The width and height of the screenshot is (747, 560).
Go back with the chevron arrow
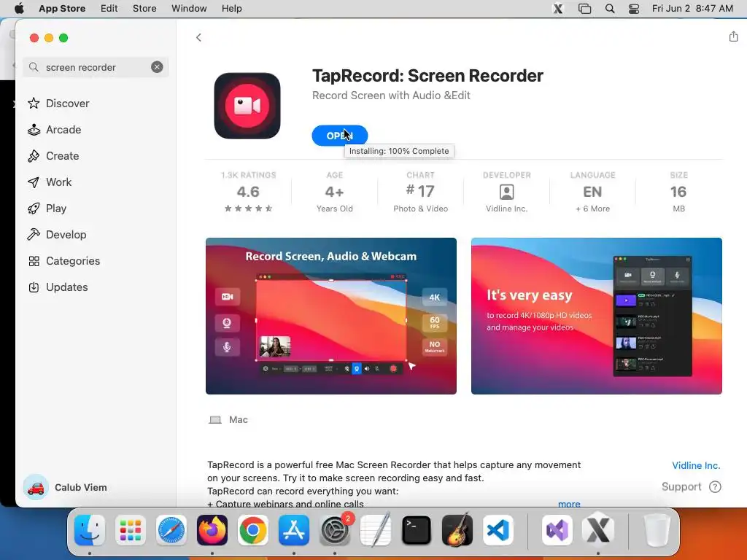[x=198, y=37]
